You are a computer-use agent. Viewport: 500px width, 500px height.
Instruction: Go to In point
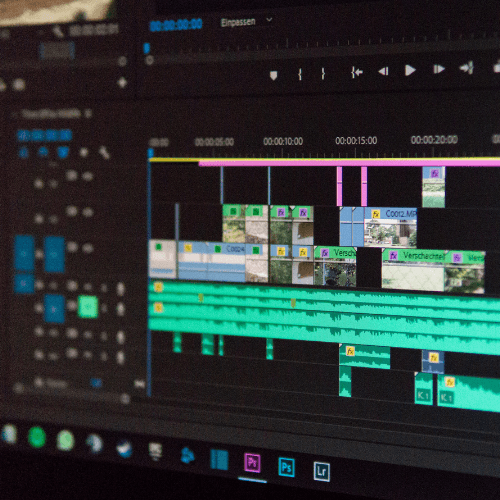coord(357,72)
